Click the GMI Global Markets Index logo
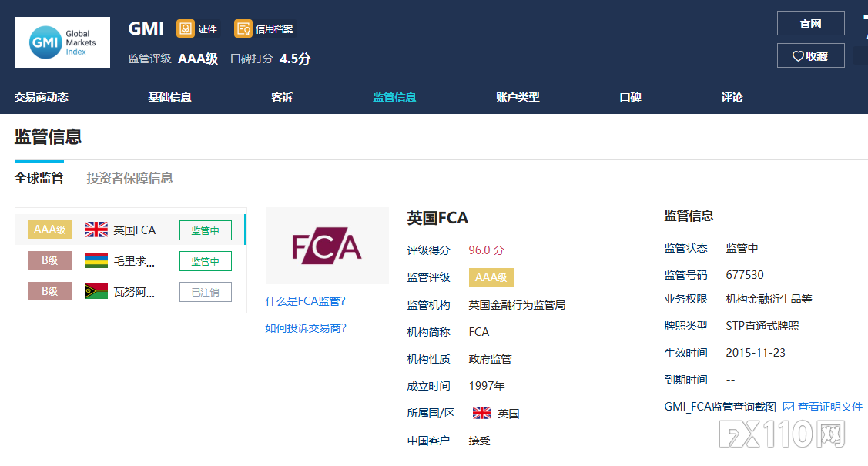Screen dimensions: 868x466 pyautogui.click(x=62, y=42)
